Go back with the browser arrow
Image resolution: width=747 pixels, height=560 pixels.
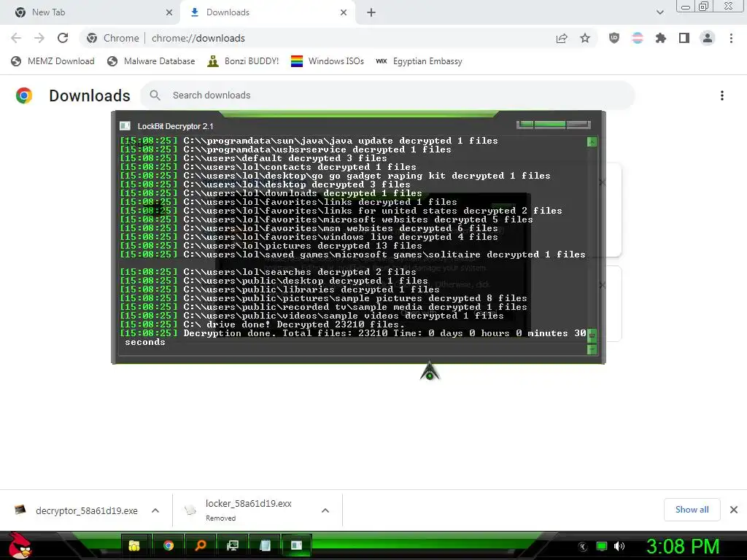click(16, 38)
